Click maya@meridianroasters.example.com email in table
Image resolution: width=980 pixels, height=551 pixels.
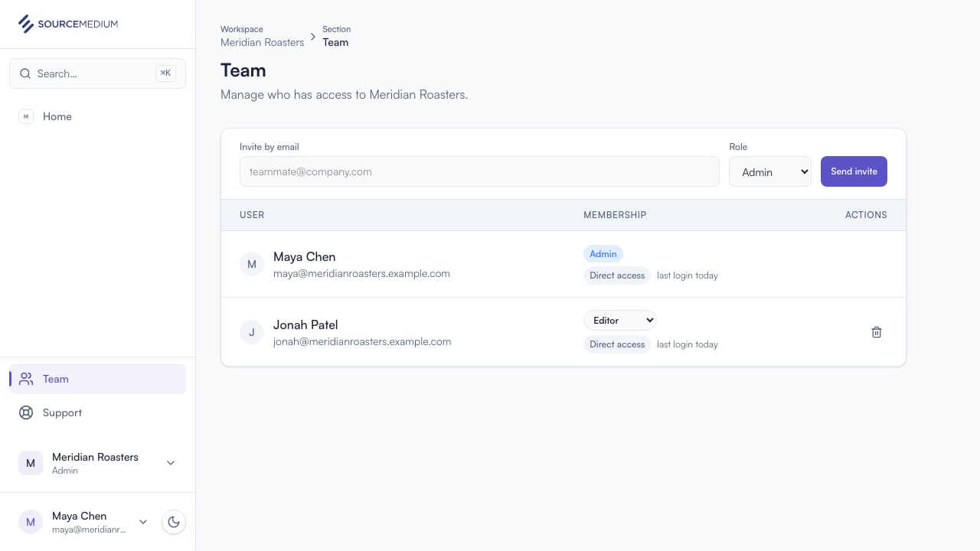[361, 273]
